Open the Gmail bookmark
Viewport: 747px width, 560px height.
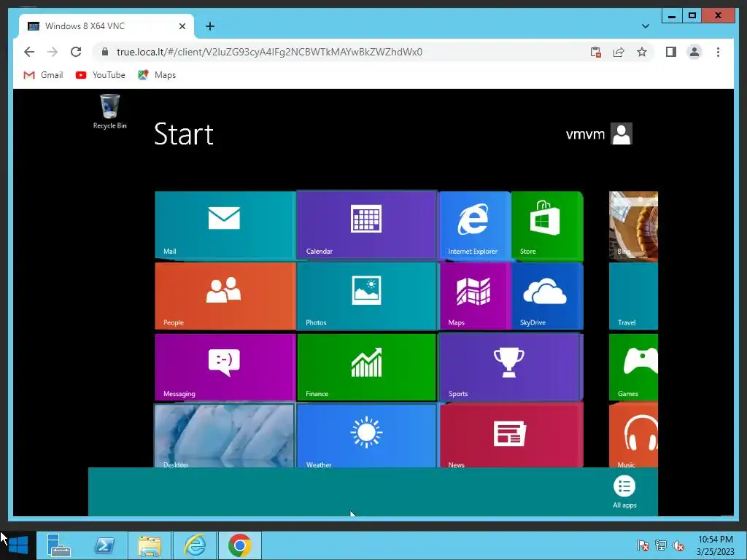(x=43, y=75)
